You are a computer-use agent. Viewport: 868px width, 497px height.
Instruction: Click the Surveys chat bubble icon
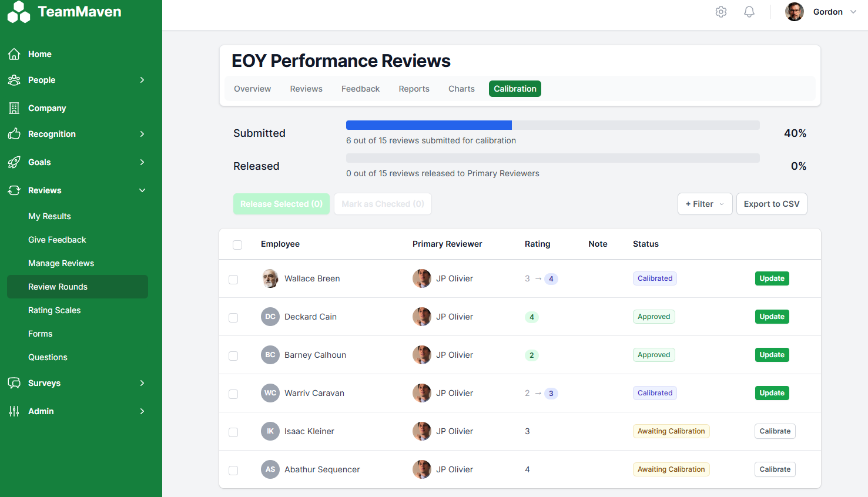(x=14, y=383)
